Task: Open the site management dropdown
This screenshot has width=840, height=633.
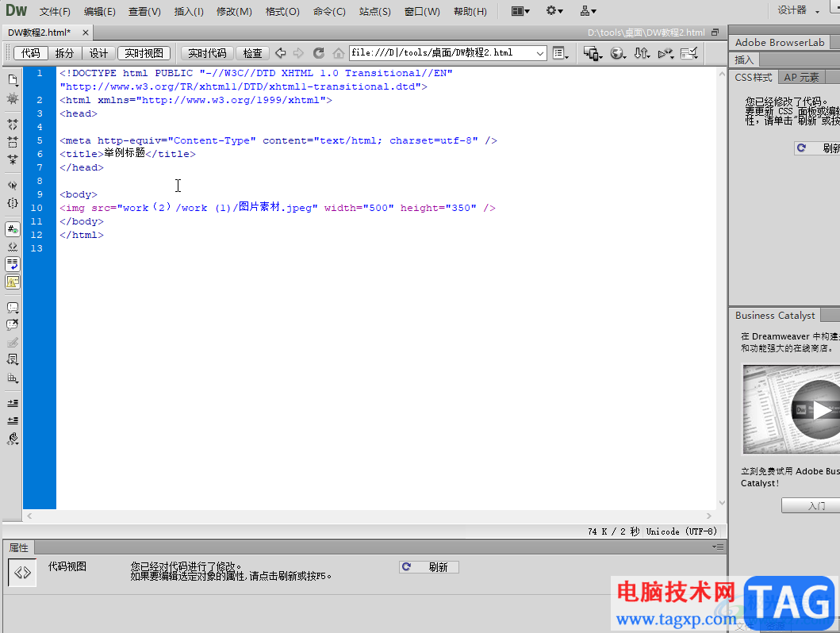Action: (x=589, y=11)
